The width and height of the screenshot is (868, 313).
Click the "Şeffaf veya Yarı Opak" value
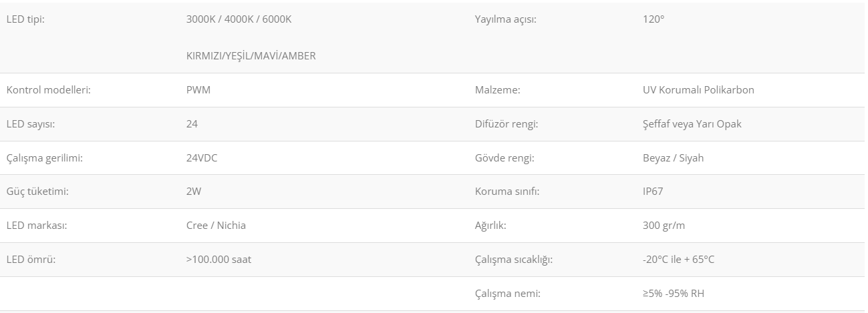coord(692,124)
